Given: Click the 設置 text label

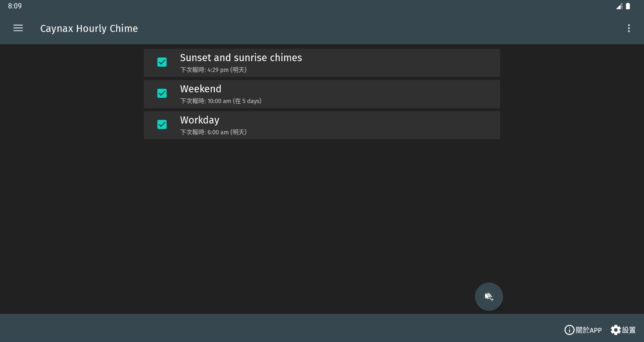Looking at the screenshot, I should (629, 330).
